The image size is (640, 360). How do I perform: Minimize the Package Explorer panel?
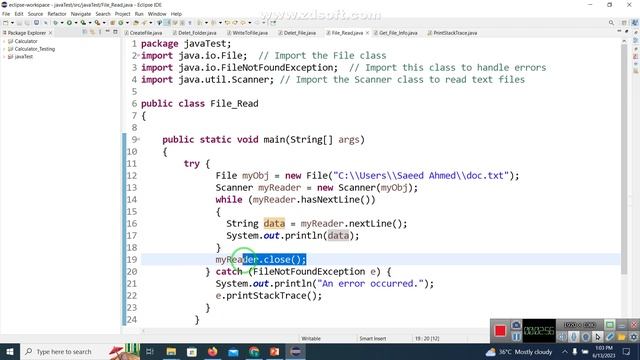(x=108, y=32)
